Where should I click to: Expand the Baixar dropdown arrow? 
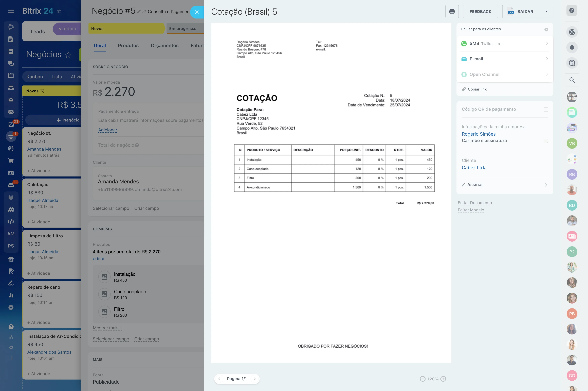(546, 11)
